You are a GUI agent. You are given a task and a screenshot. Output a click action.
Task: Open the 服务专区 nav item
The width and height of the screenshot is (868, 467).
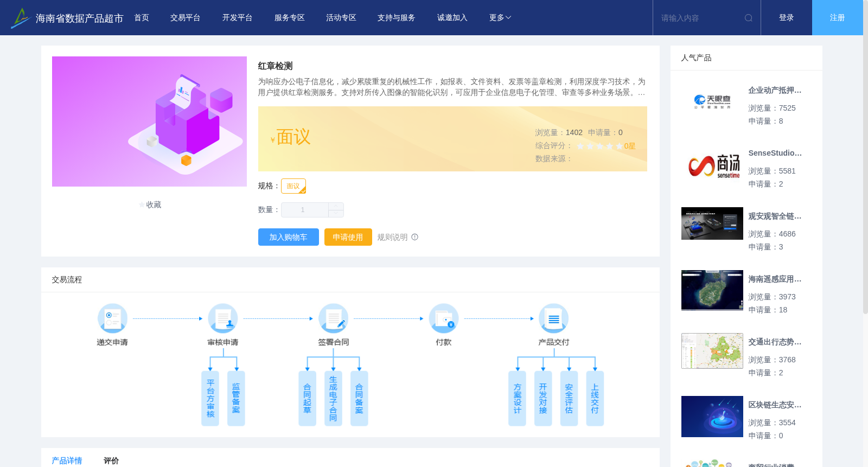pyautogui.click(x=290, y=18)
